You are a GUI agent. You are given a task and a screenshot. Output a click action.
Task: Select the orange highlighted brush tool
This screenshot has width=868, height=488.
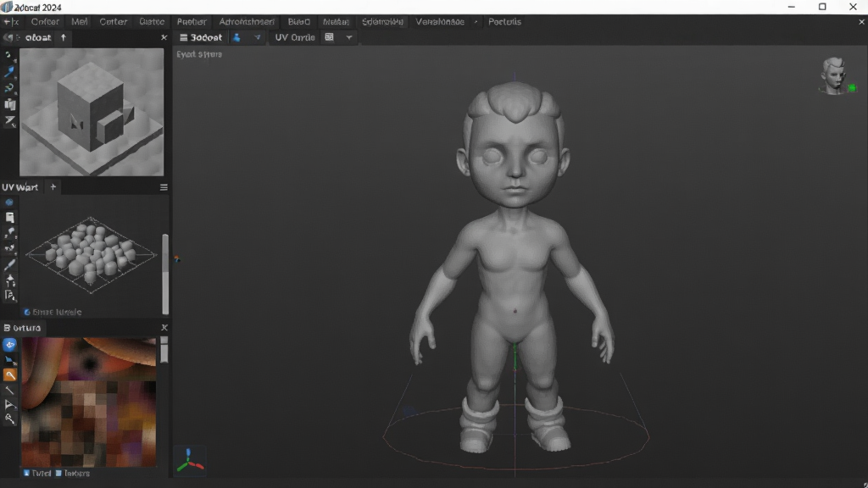click(9, 375)
